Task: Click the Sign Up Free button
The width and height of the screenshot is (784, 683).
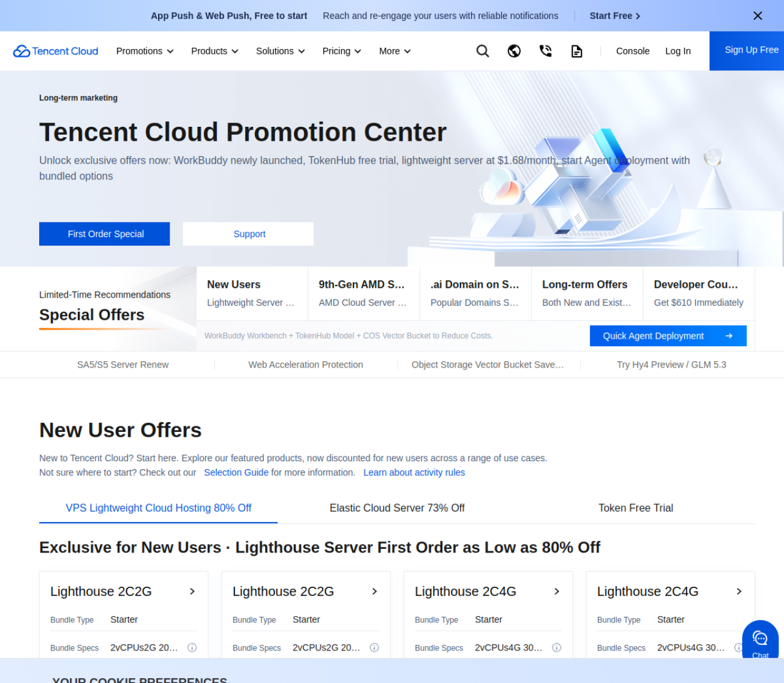Action: pos(747,51)
